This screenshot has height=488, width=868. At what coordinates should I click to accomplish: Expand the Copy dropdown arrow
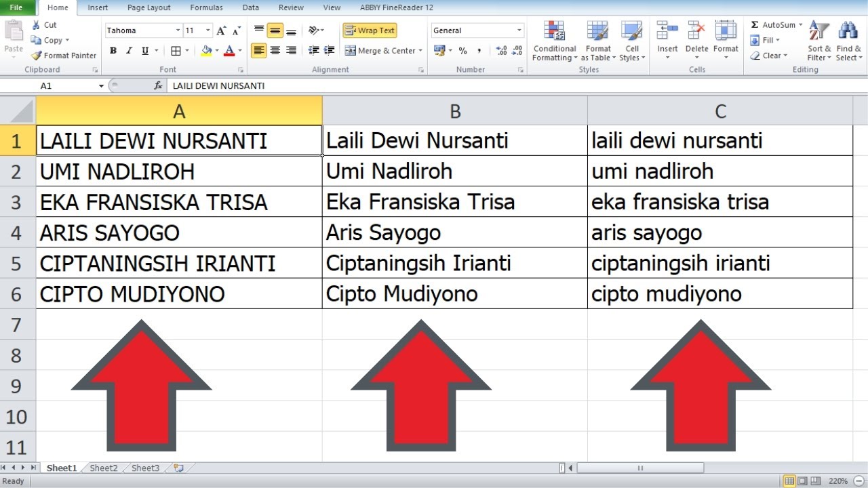point(67,41)
